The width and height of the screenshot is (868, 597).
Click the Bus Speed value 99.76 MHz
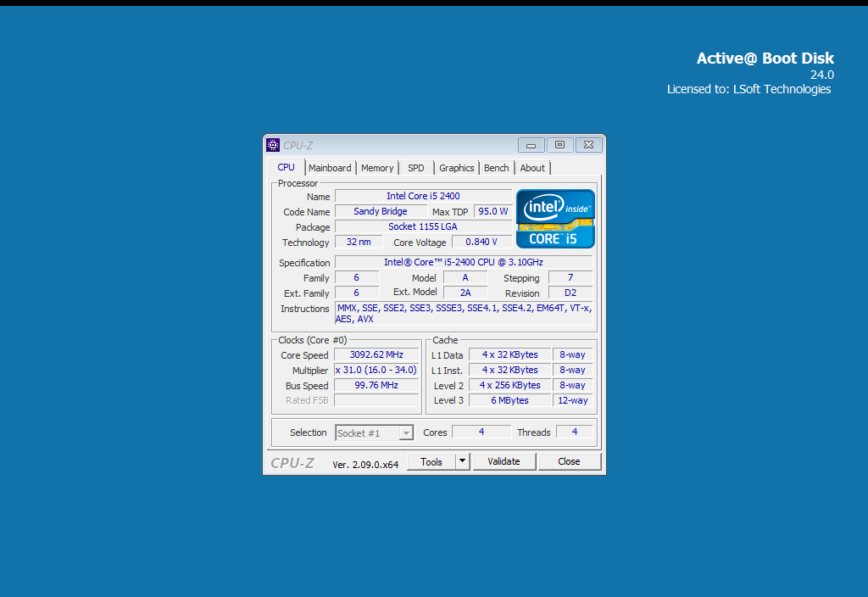pos(376,385)
